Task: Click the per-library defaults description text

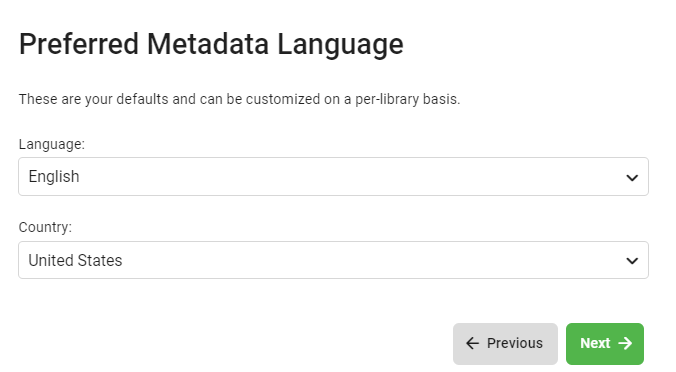Action: pos(239,99)
